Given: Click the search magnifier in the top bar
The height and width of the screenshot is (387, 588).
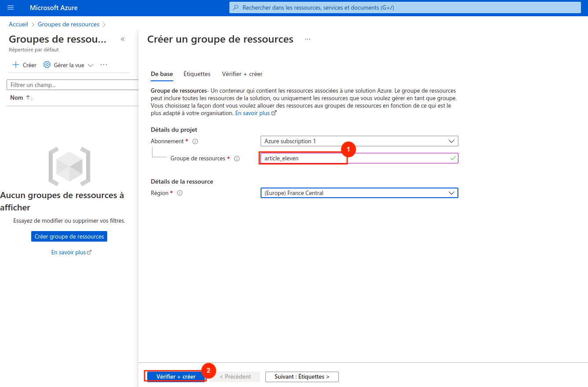Looking at the screenshot, I should pos(236,7).
